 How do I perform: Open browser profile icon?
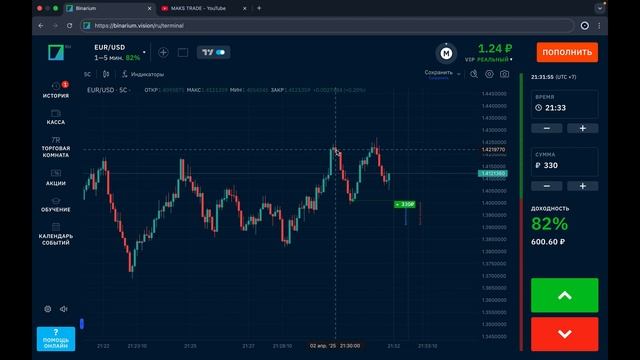[584, 26]
